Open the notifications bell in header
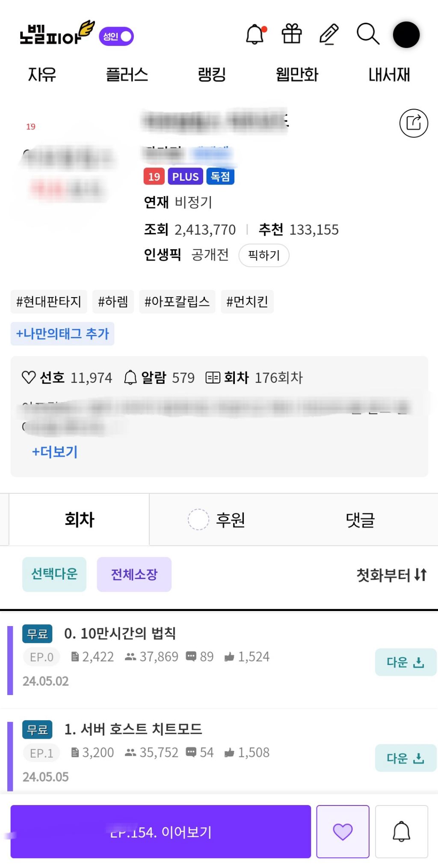The image size is (438, 868). pyautogui.click(x=255, y=34)
